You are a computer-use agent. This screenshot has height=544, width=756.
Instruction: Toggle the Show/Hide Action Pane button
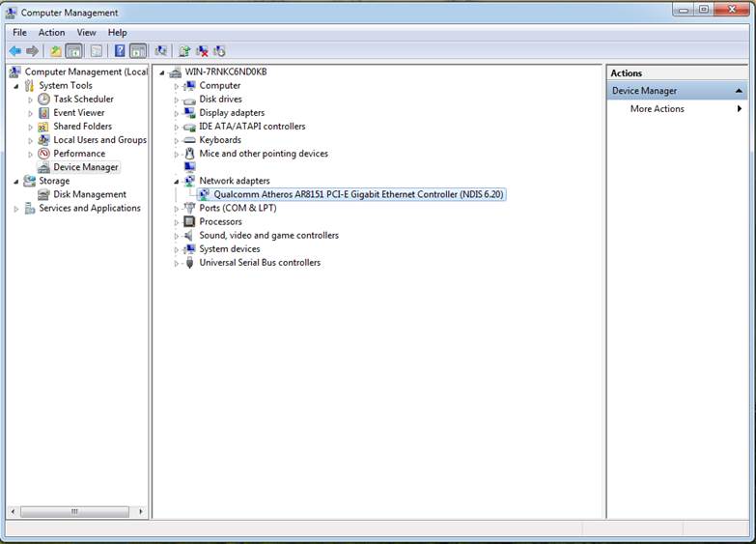coord(138,50)
